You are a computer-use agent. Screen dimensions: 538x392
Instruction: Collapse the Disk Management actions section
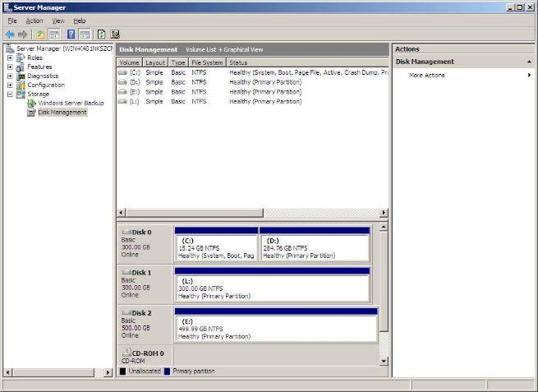coord(529,62)
